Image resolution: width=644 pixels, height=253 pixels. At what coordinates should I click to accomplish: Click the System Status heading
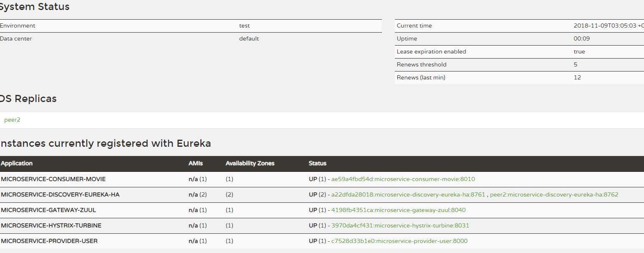point(35,7)
